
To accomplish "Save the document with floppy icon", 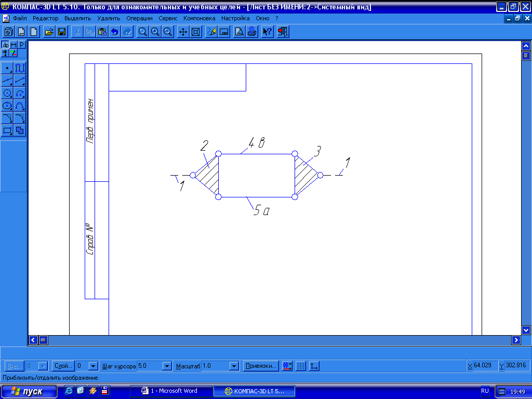I will 62,32.
